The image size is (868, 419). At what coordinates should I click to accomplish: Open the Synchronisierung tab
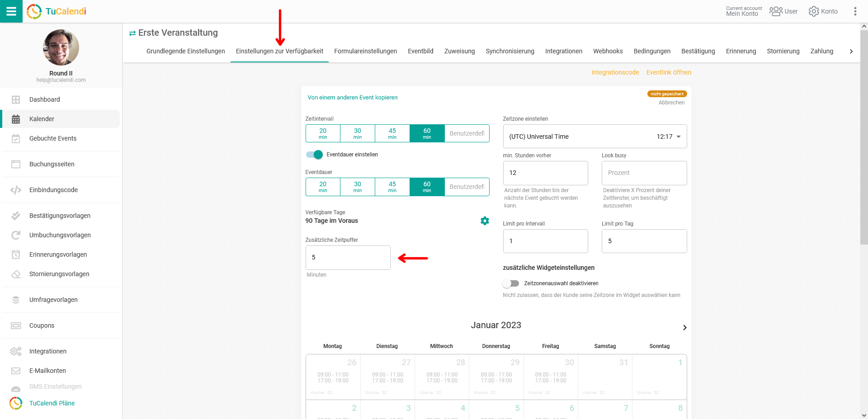pos(509,51)
